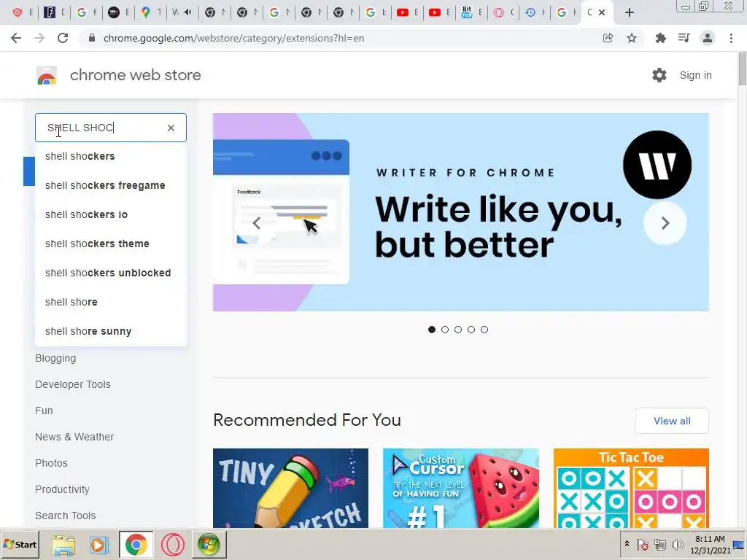Open the Extensions puzzle-piece menu
Image resolution: width=747 pixels, height=560 pixels.
pyautogui.click(x=660, y=38)
